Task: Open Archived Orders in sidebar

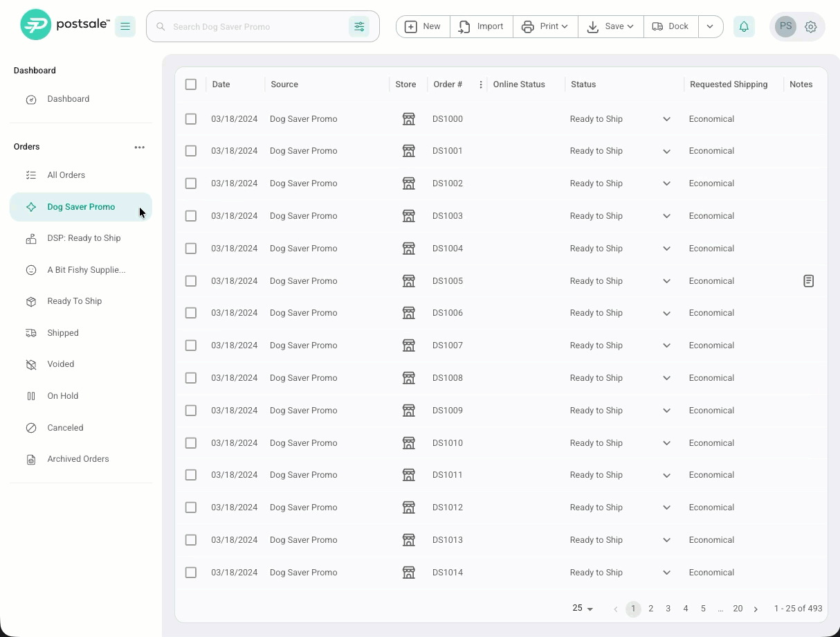Action: (80, 459)
